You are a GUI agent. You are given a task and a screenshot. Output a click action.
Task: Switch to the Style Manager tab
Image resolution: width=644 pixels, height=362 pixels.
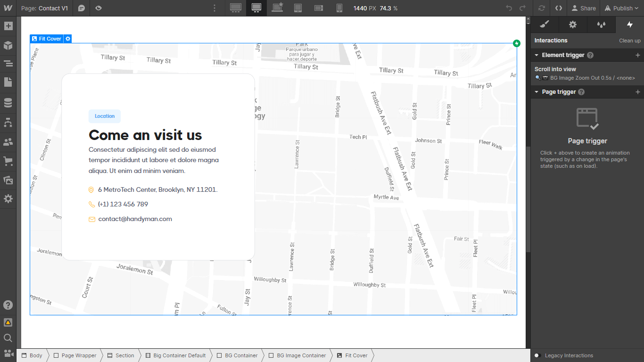(544, 25)
